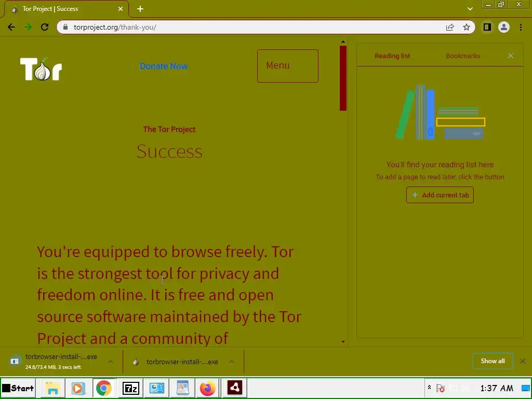532x399 pixels.
Task: Switch to the Bookmarks tab
Action: click(x=463, y=56)
